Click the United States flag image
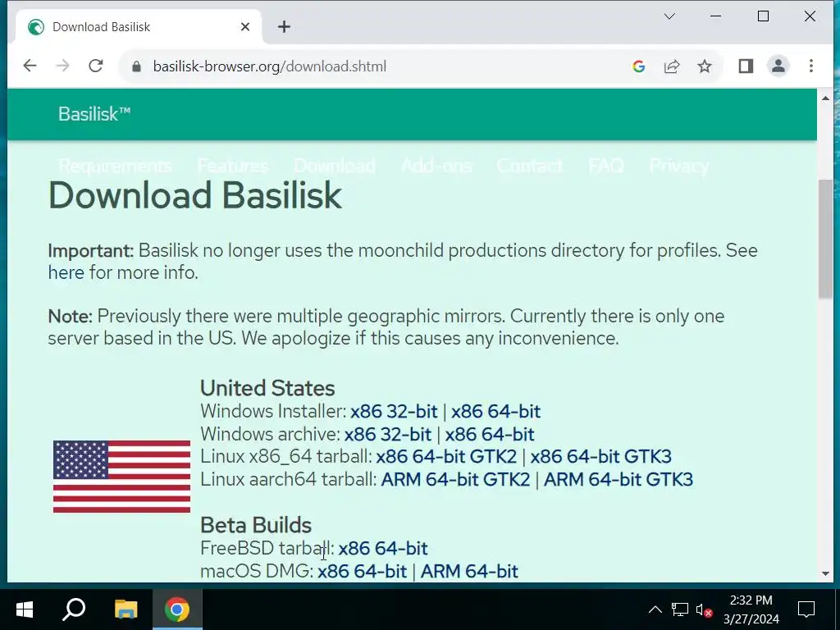The image size is (840, 630). 121,477
